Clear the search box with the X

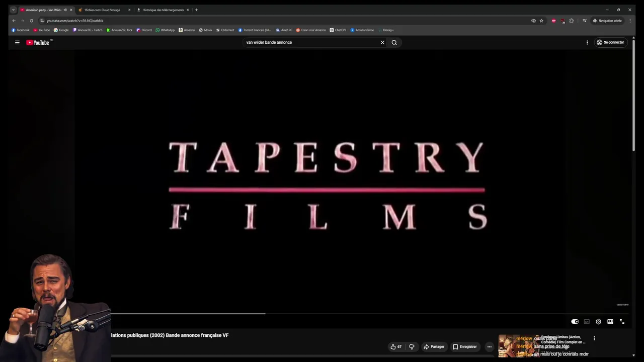tap(382, 43)
